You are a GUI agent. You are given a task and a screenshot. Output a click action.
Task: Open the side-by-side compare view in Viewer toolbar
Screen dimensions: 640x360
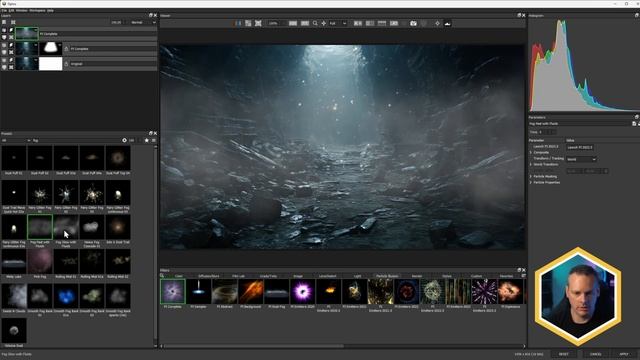click(238, 23)
